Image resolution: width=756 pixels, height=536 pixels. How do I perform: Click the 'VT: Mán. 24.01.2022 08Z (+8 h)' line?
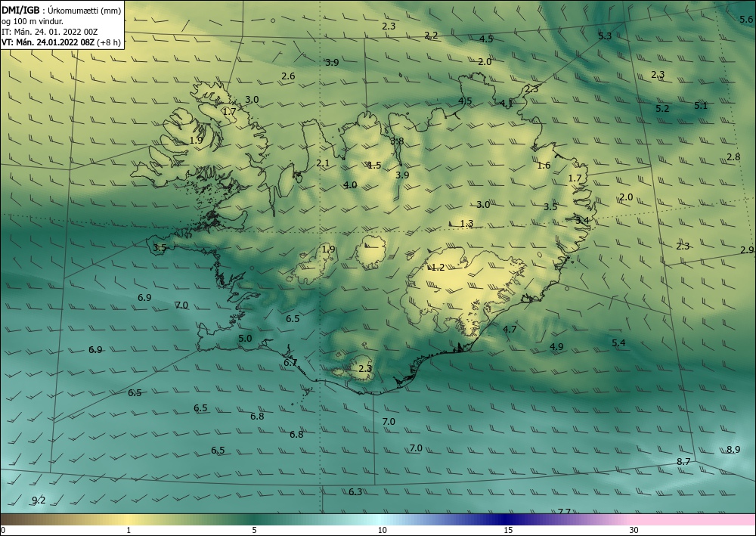60,42
